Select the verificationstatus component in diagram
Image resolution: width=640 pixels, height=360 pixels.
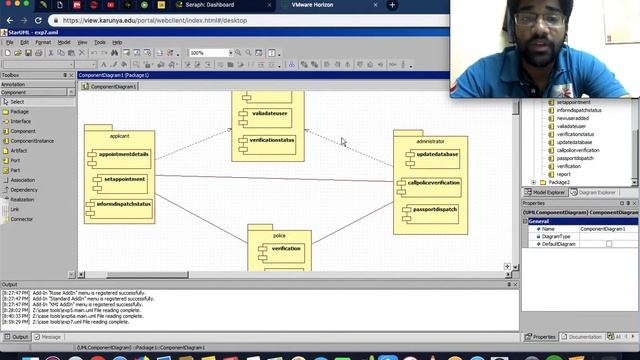tap(268, 144)
